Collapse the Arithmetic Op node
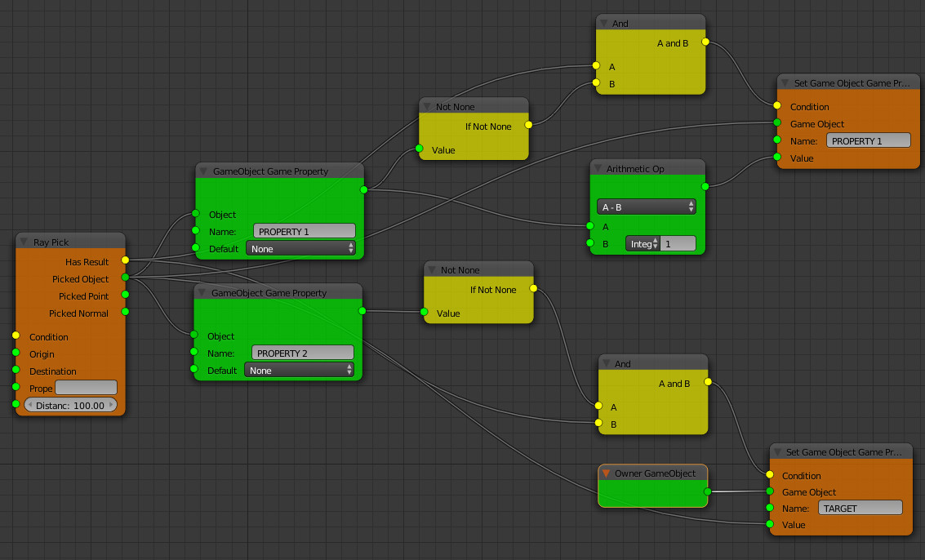Viewport: 925px width, 560px height. 598,169
